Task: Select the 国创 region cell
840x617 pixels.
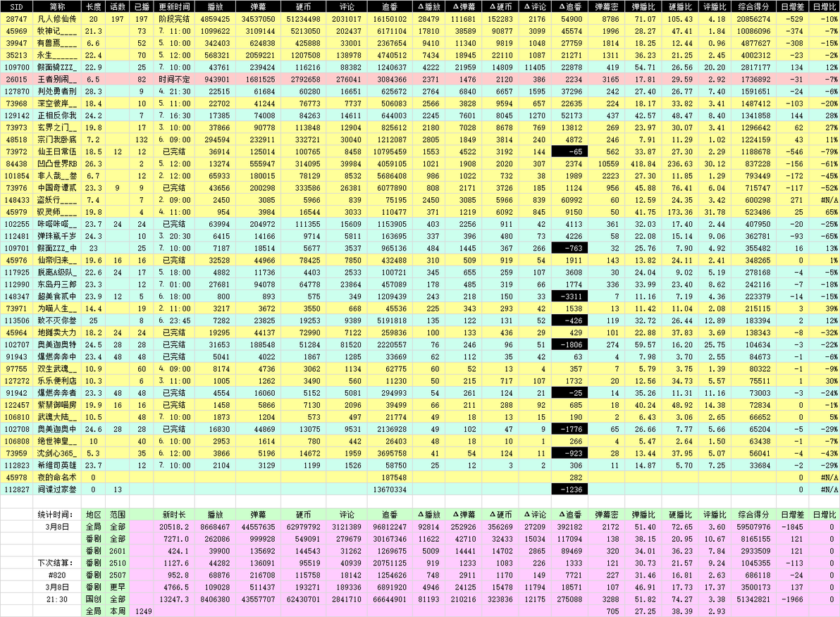Action: pos(93,599)
